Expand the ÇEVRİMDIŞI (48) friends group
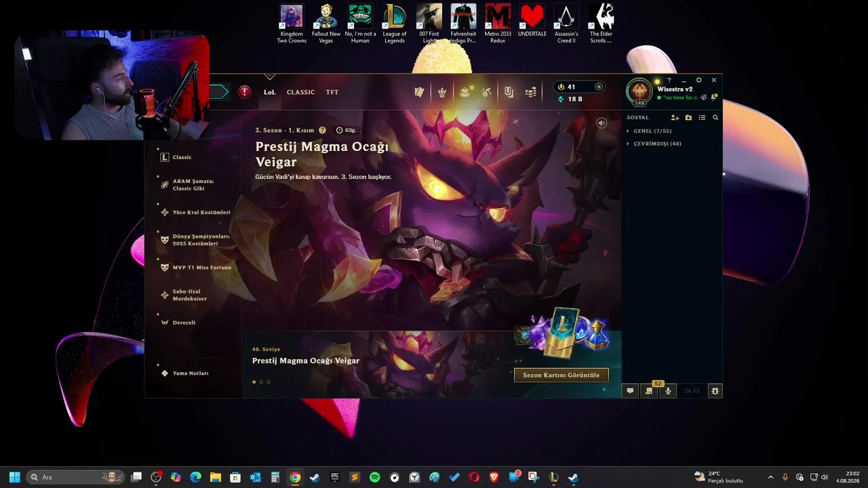 point(654,144)
